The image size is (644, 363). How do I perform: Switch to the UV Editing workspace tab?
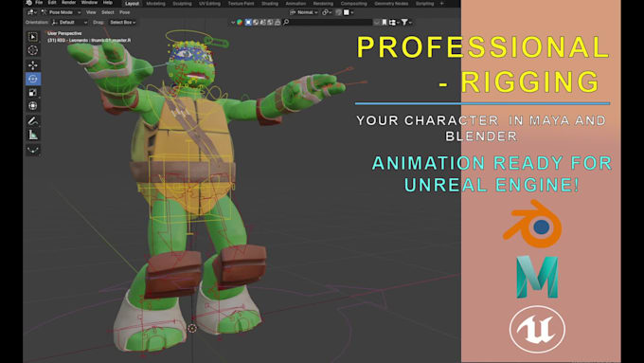pos(209,3)
